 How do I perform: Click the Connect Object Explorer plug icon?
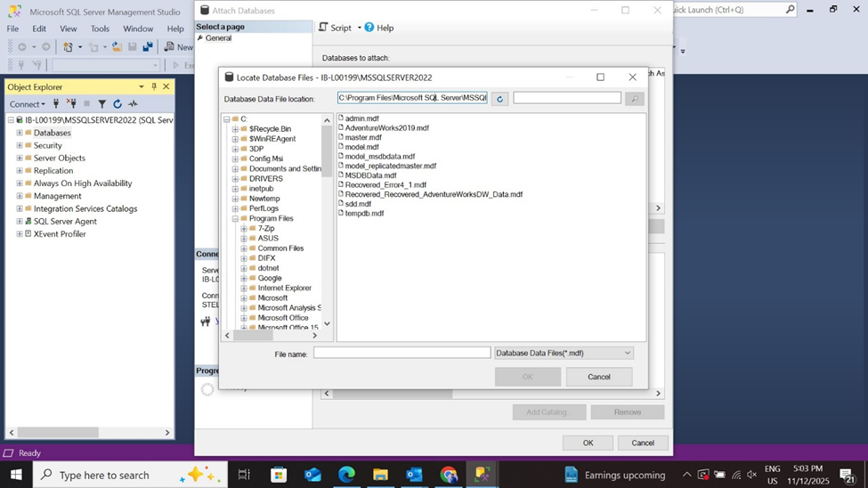56,104
